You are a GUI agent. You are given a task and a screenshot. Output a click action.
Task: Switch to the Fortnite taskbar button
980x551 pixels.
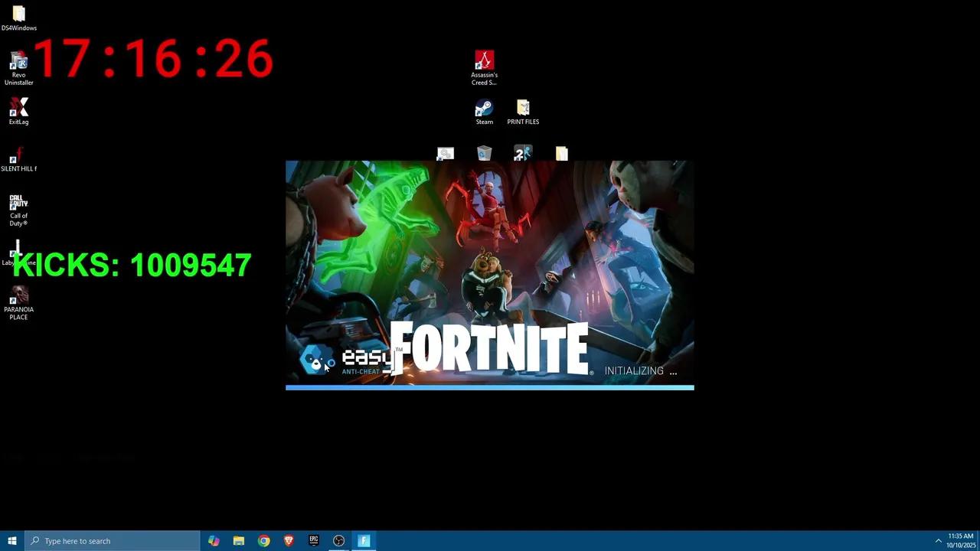point(364,541)
